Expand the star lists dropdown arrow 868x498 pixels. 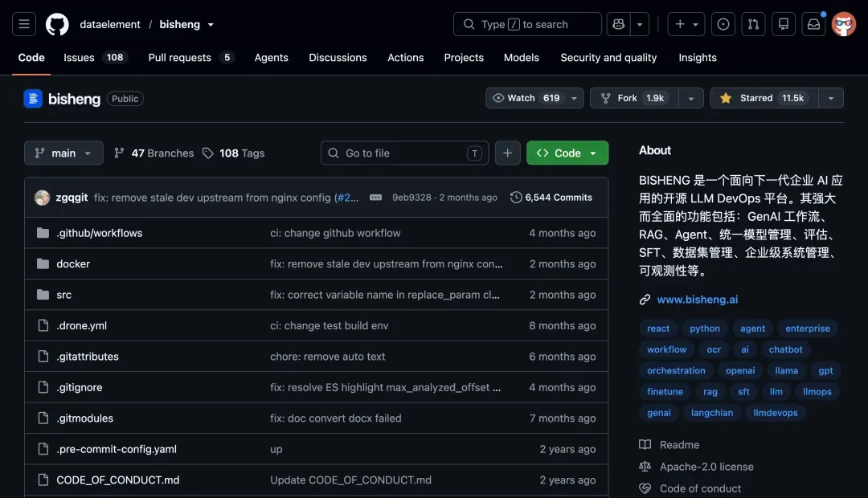point(831,98)
